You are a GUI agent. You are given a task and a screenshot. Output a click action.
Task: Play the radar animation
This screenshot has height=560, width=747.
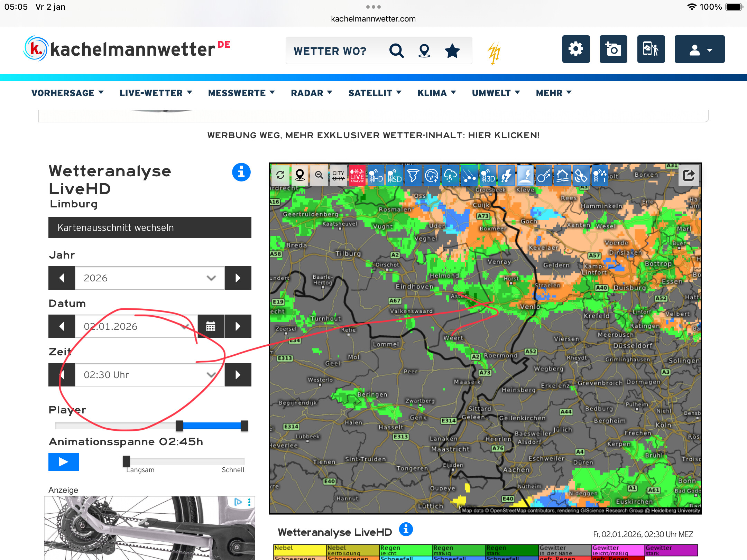(64, 462)
